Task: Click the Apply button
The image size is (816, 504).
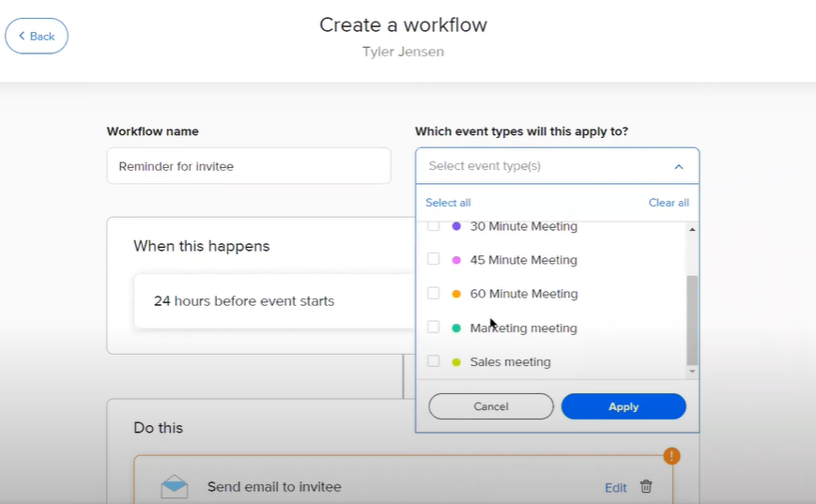Action: pos(624,406)
